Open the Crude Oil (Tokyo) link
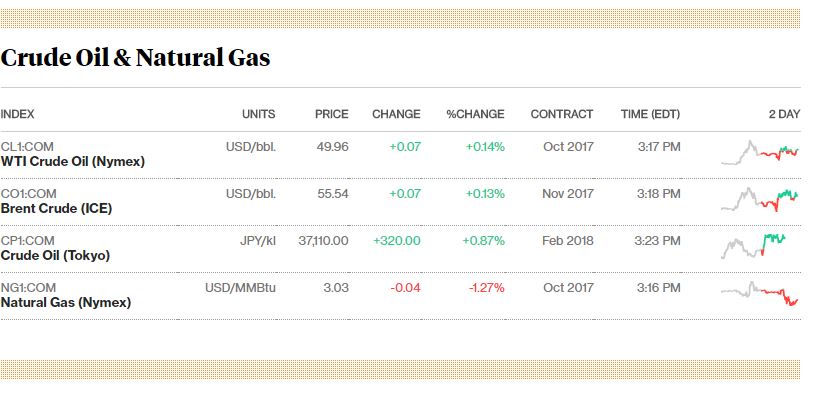The width and height of the screenshot is (814, 393). point(55,255)
